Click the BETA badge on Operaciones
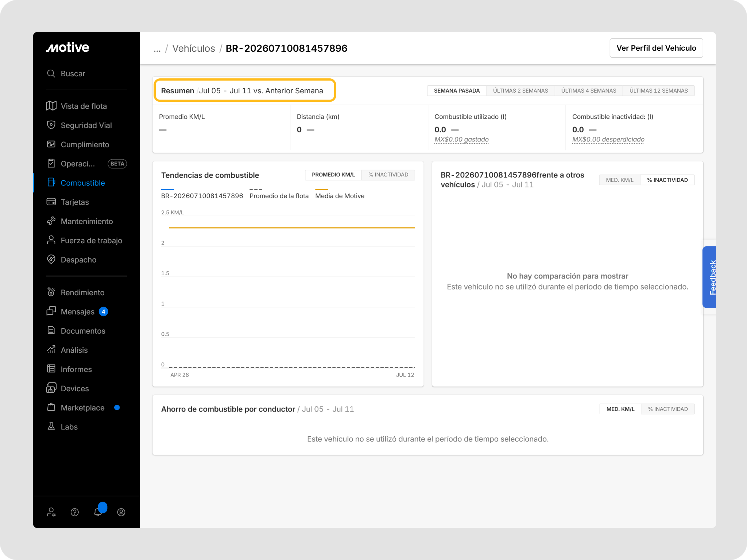747x560 pixels. (117, 164)
